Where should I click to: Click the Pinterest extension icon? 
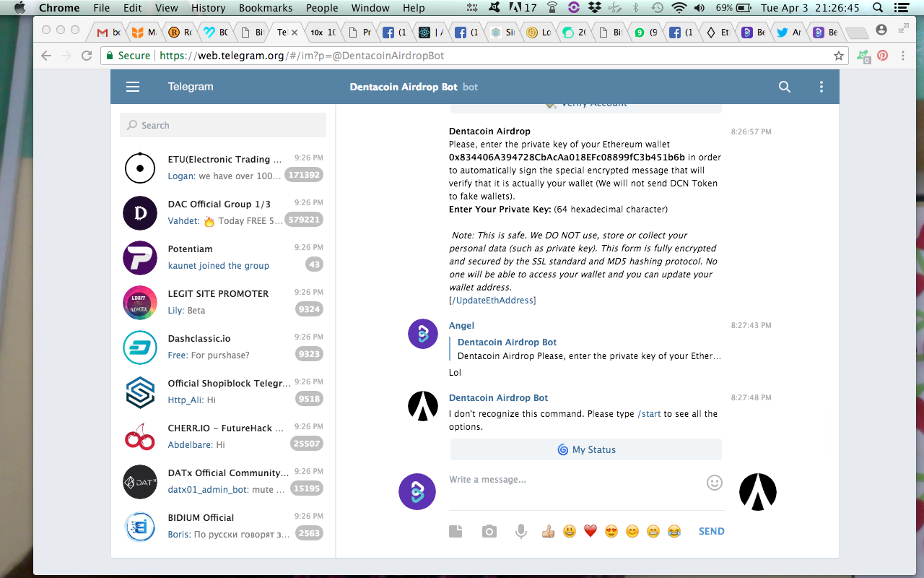click(882, 56)
